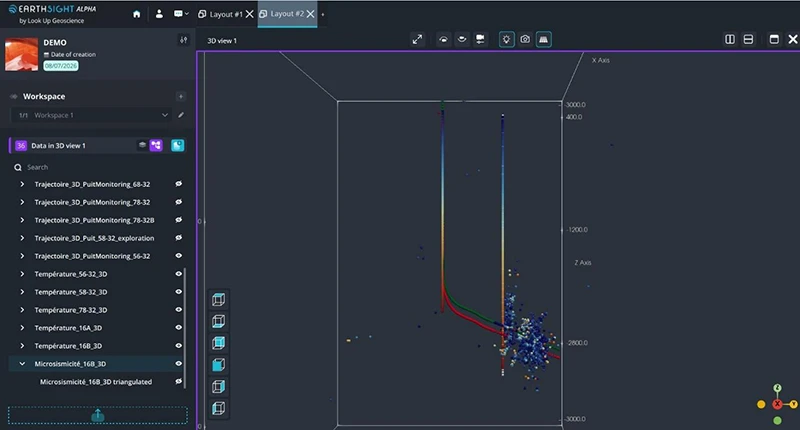Click the lower-eyelid view icon

tap(462, 39)
